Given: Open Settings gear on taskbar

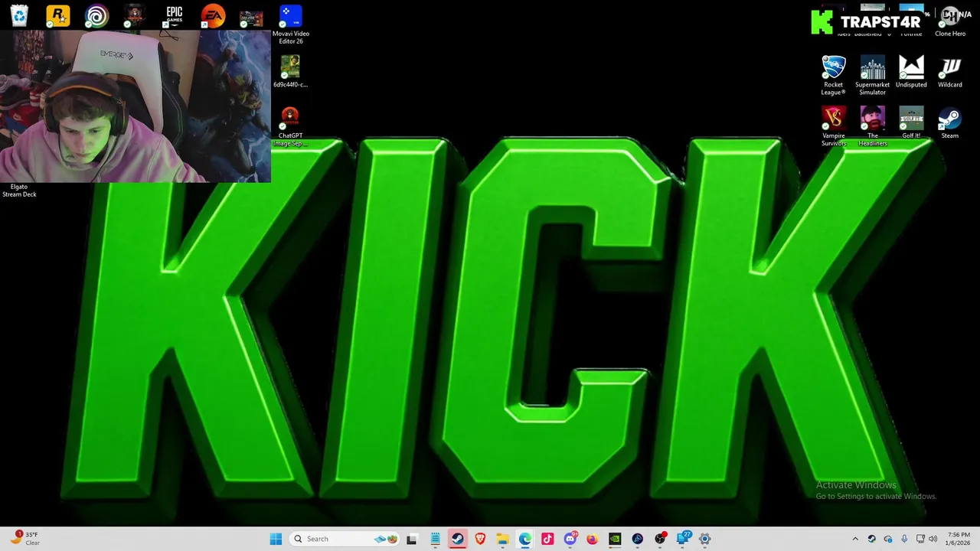Looking at the screenshot, I should (x=705, y=539).
